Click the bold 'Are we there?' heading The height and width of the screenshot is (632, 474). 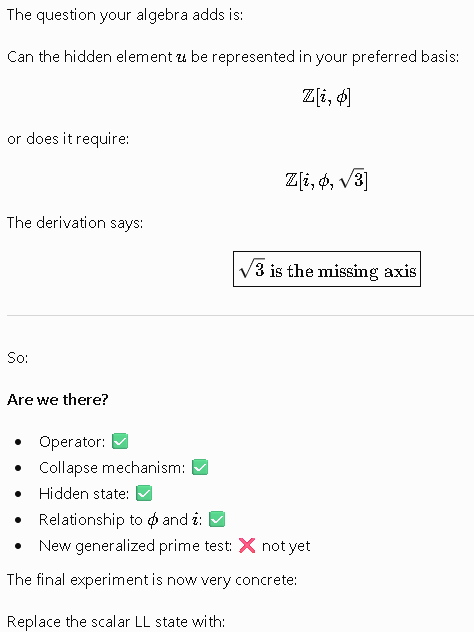click(58, 399)
